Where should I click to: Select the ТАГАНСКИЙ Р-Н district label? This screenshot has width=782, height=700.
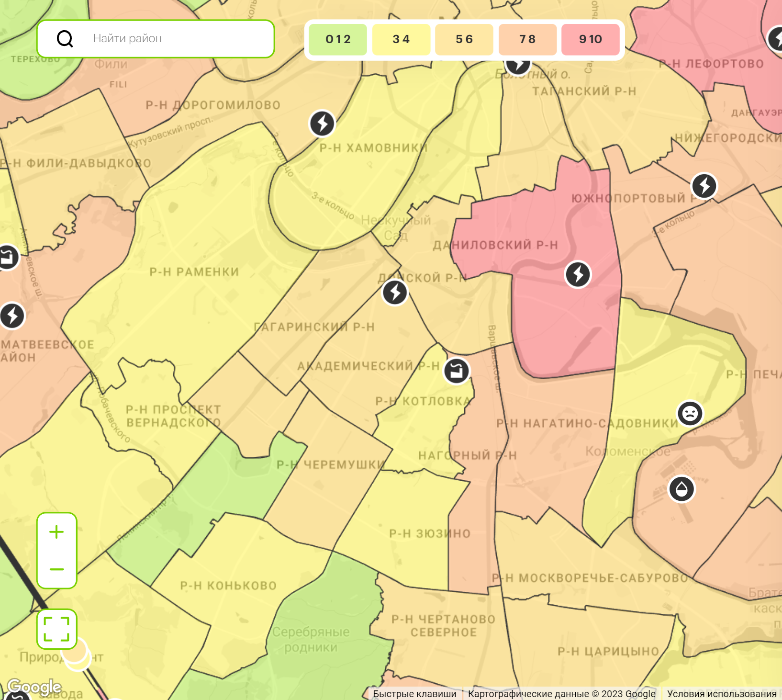(x=584, y=91)
